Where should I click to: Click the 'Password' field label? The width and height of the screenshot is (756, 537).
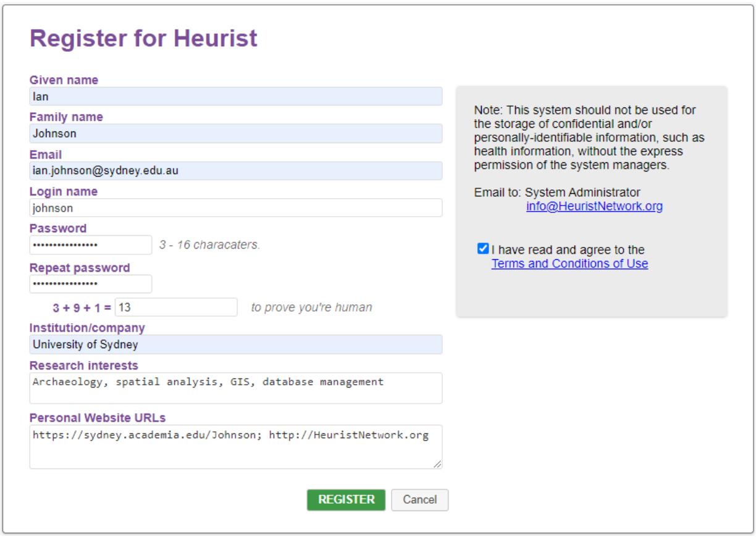coord(58,228)
